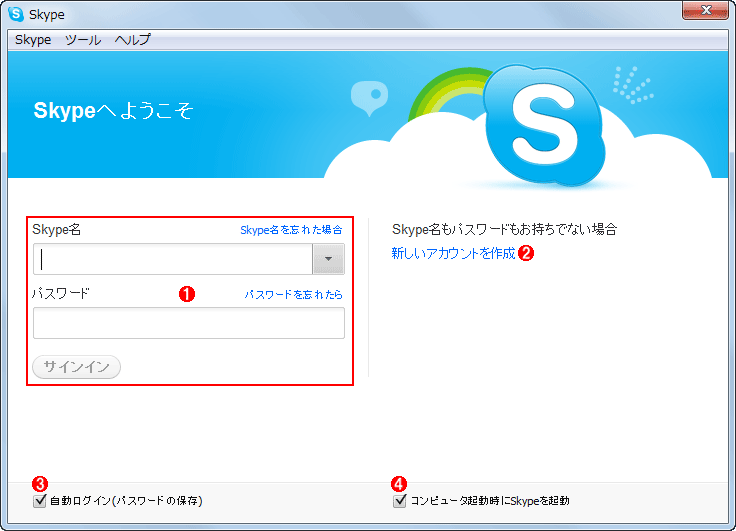Click the サインイン button
The image size is (736, 531).
77,367
